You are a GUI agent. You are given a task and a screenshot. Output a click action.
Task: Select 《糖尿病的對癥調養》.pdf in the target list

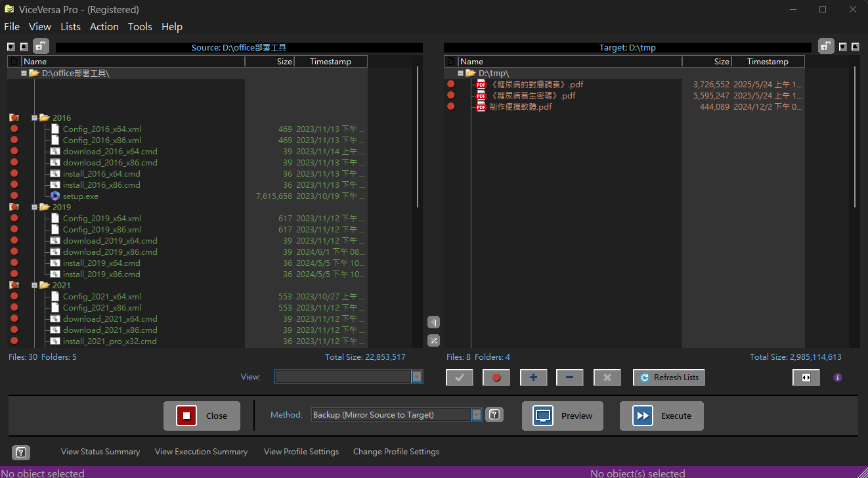point(536,84)
